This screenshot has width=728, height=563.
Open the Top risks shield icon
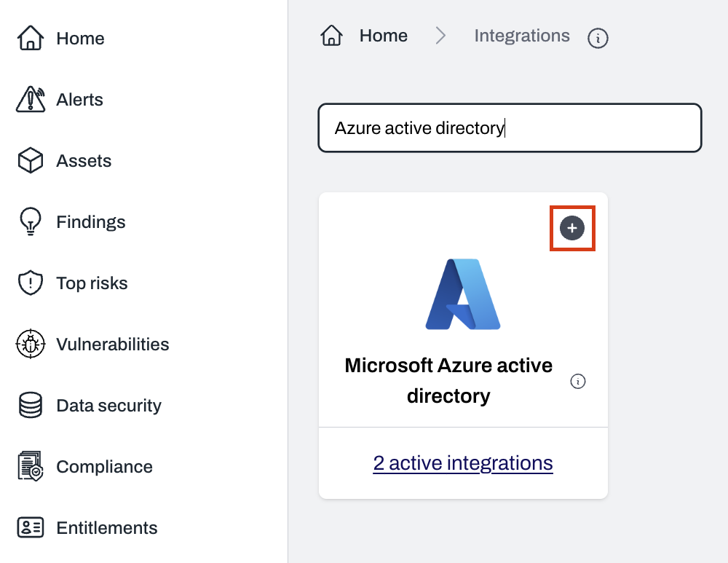[30, 283]
